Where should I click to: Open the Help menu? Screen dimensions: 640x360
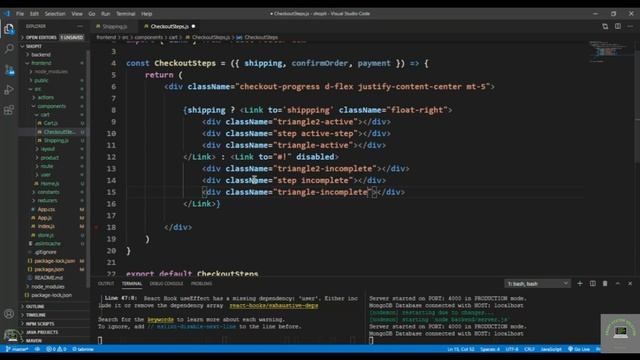[147, 13]
